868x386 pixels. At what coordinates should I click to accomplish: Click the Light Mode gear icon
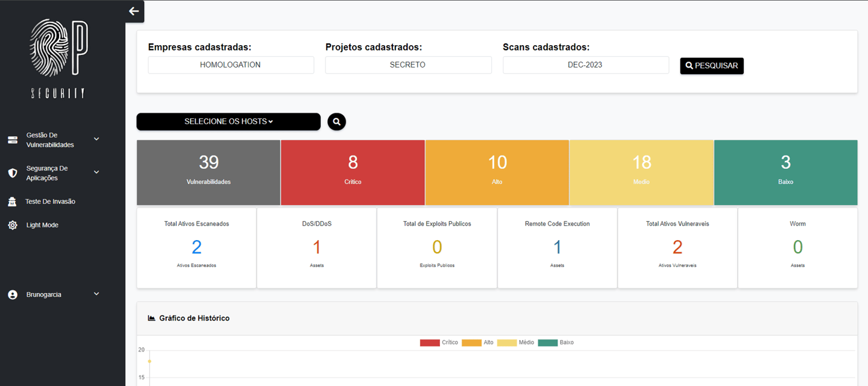click(13, 225)
